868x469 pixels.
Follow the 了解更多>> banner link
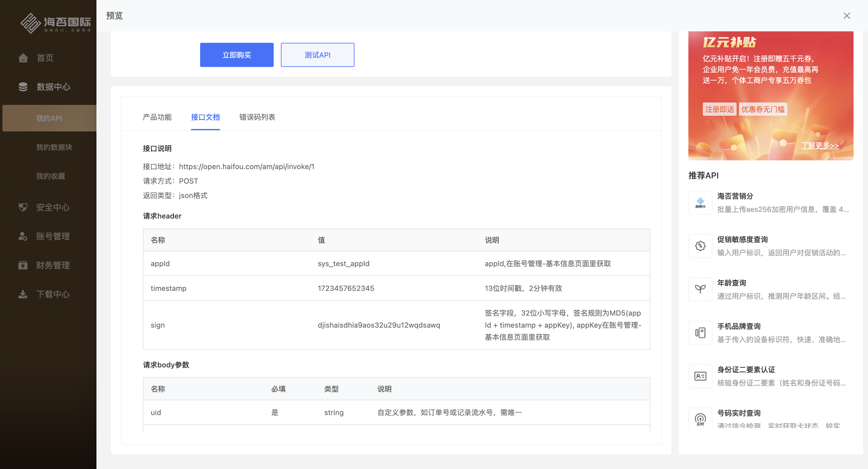820,146
